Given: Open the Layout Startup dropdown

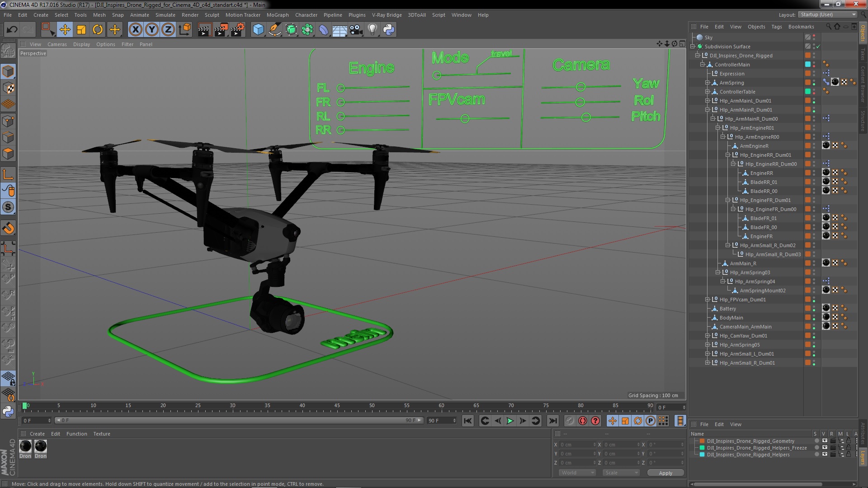Looking at the screenshot, I should (x=827, y=14).
